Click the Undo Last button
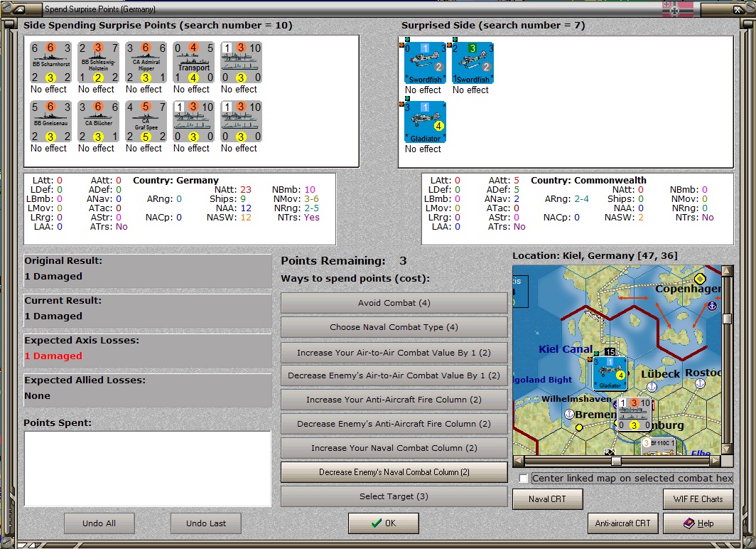Image resolution: width=756 pixels, height=549 pixels. click(206, 523)
